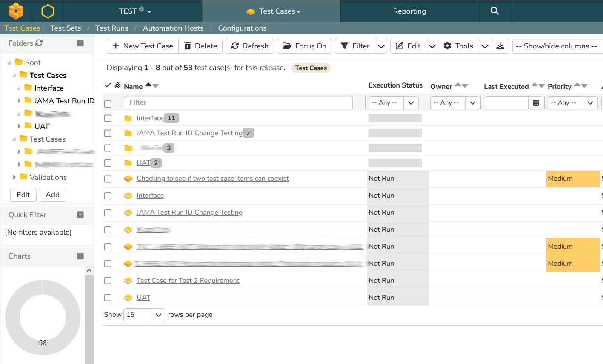Collapse the Charts panel using minus icon
603x364 pixels.
80,256
